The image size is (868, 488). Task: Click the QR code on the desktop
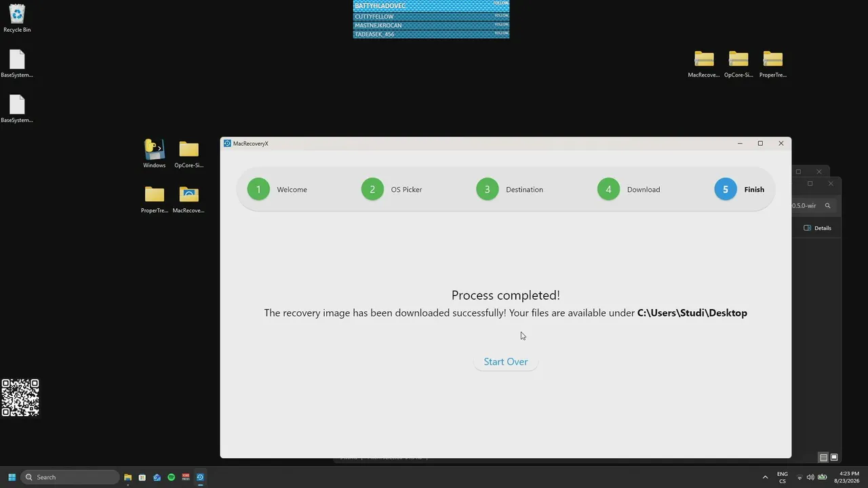(20, 398)
